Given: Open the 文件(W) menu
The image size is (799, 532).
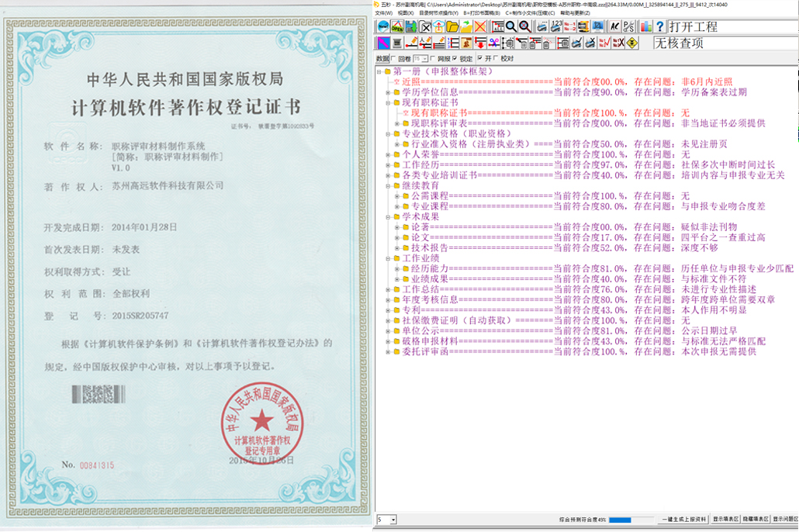Looking at the screenshot, I should coord(384,12).
